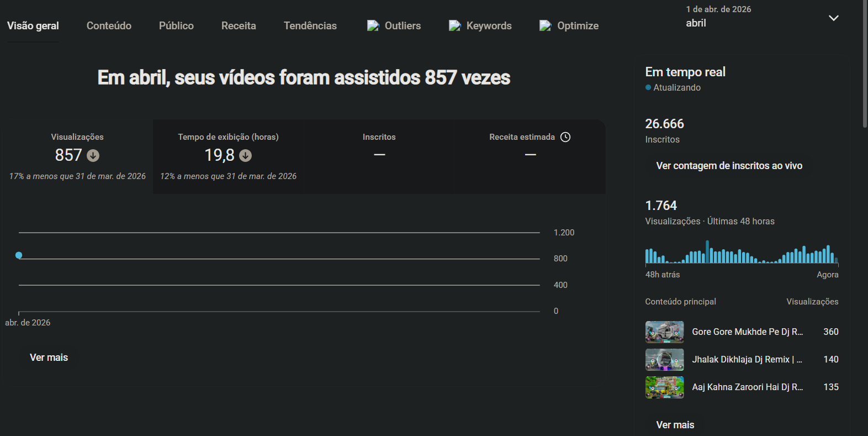868x436 pixels.
Task: Open the Gore Gore Mukhde video thumbnail
Action: pos(664,332)
